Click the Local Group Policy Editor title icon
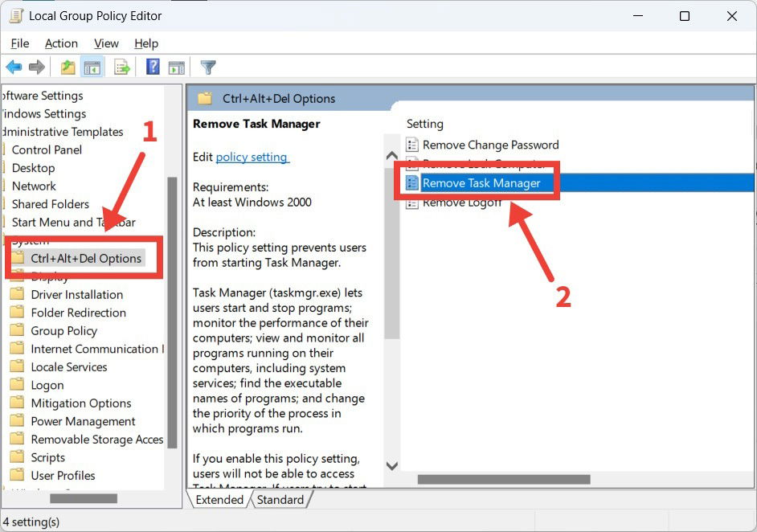Screen dimensions: 757x532 (x=16, y=15)
